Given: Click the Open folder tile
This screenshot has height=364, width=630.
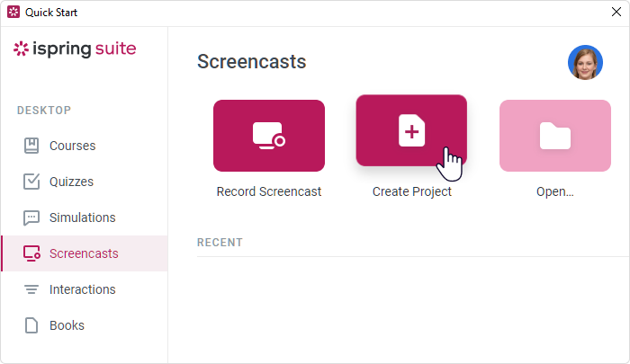Looking at the screenshot, I should pyautogui.click(x=554, y=136).
